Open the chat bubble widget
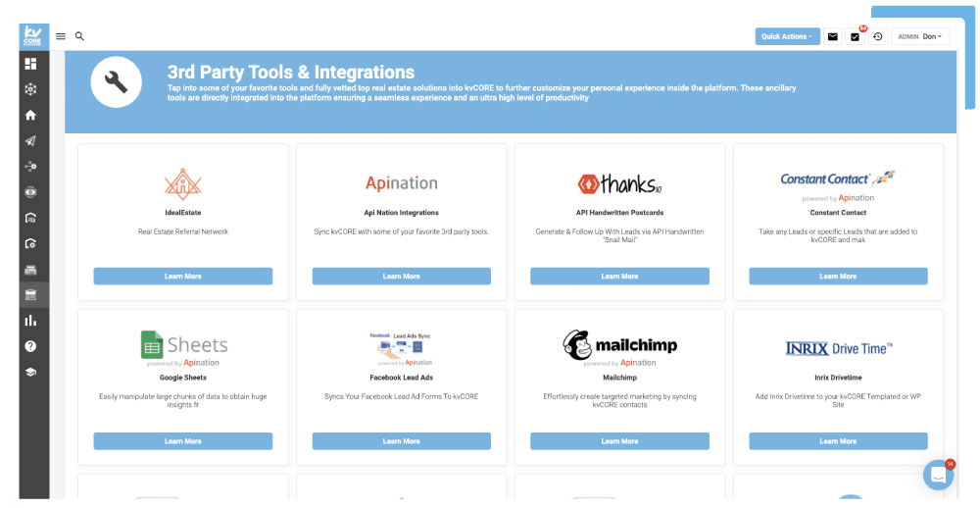The height and width of the screenshot is (508, 980). click(938, 475)
